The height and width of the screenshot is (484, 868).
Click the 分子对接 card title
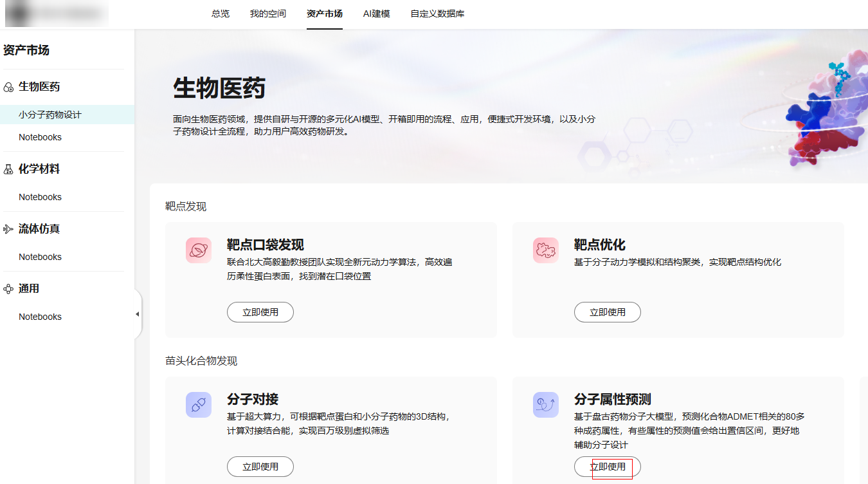253,400
